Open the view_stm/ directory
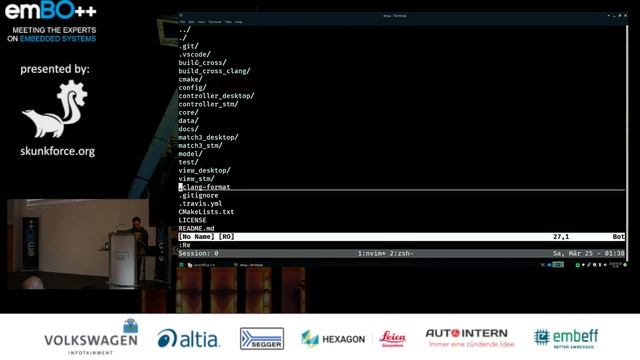This screenshot has height=360, width=640. [x=196, y=178]
